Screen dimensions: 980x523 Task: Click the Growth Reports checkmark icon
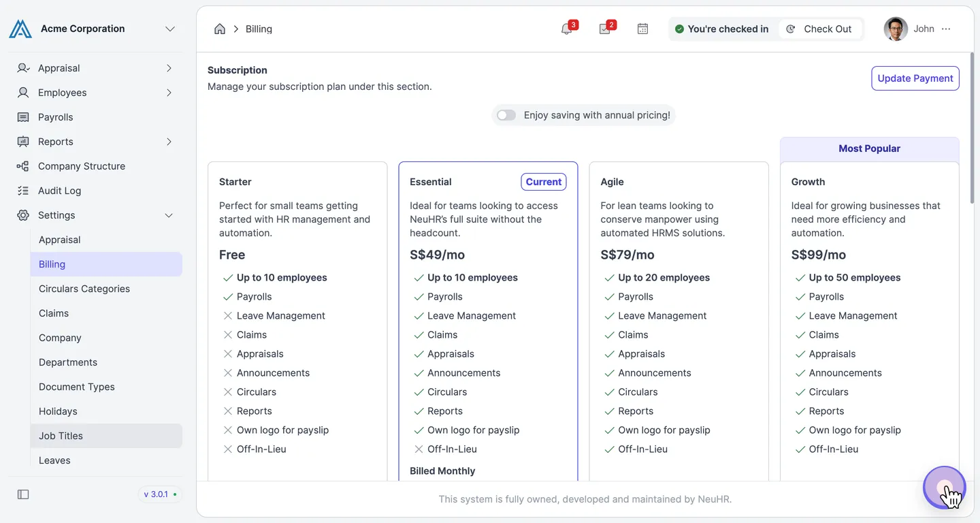click(800, 411)
